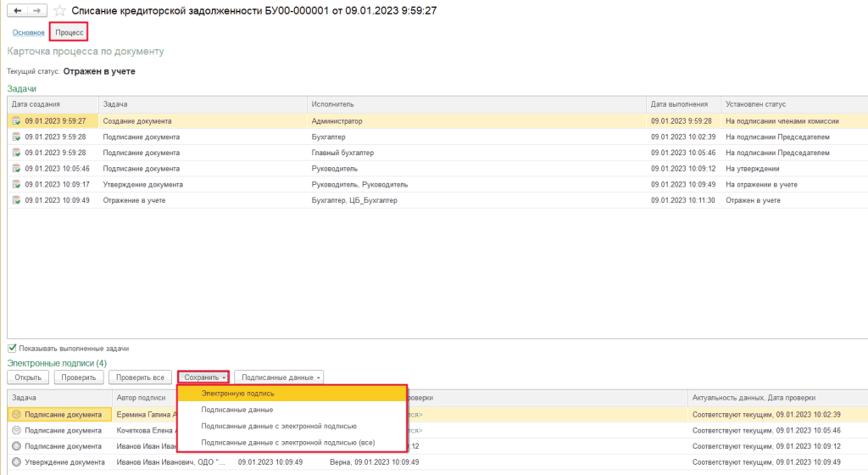Choose Подписанные данные in Сохранить menu
Screen dimensions: 868x475
coord(292,410)
